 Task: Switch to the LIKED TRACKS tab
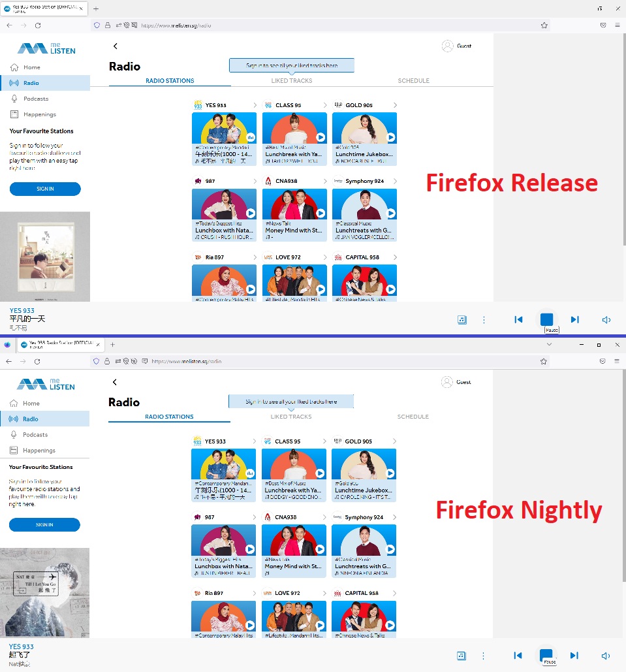click(291, 80)
